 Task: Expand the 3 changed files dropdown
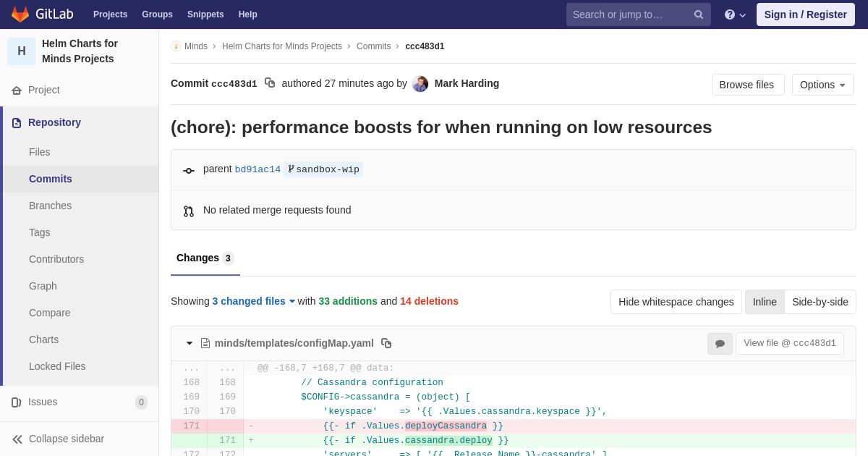(254, 301)
